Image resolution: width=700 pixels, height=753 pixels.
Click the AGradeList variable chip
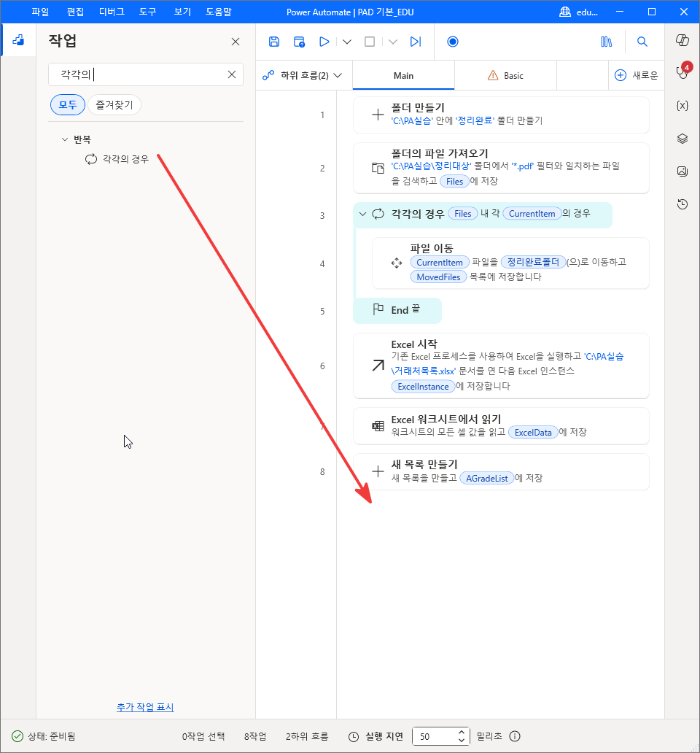[x=486, y=479]
